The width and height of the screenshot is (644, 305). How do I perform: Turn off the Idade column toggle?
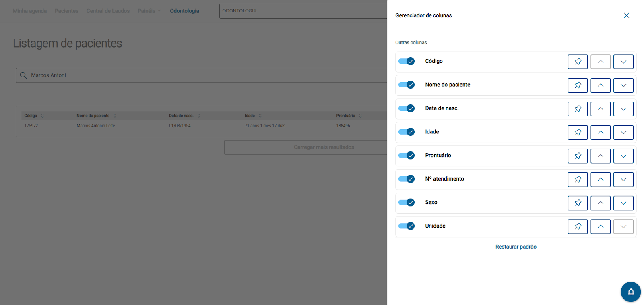click(x=407, y=132)
